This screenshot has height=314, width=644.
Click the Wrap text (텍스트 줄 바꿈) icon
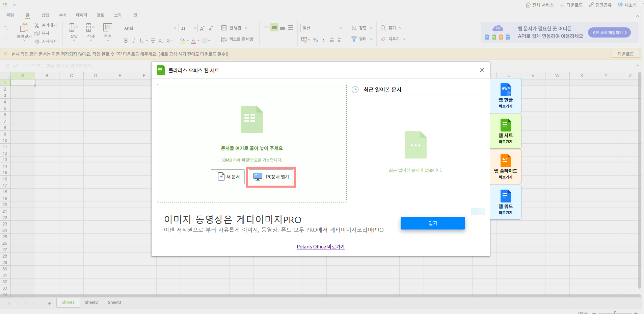[224, 39]
